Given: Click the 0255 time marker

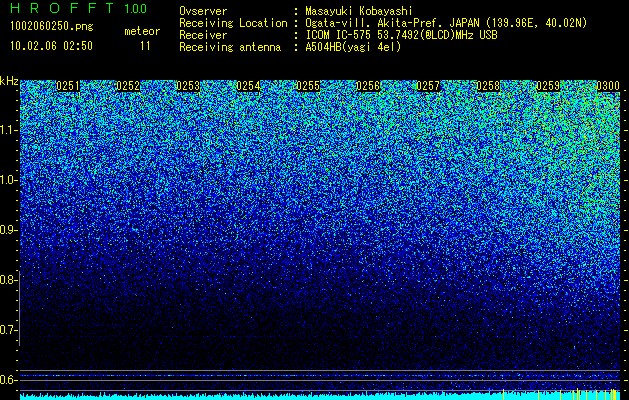Looking at the screenshot, I should click(308, 86).
